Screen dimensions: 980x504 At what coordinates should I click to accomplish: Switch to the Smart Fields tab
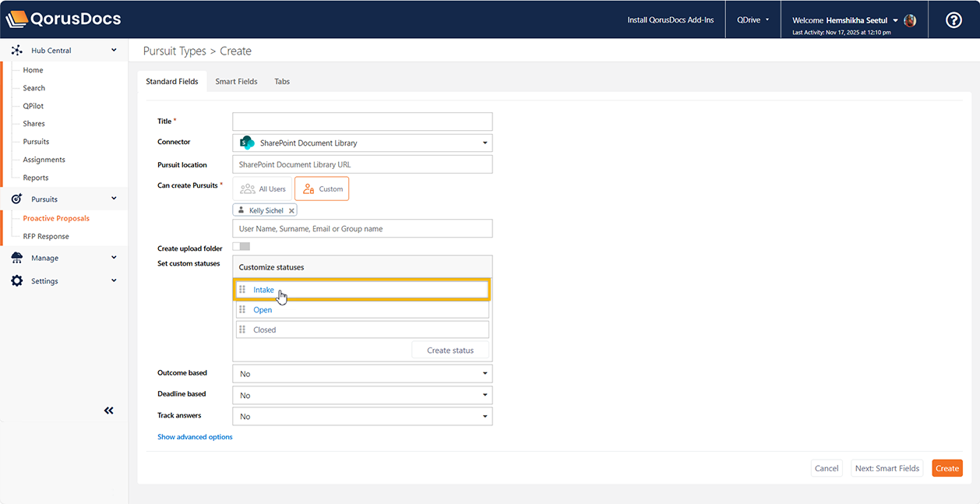236,82
